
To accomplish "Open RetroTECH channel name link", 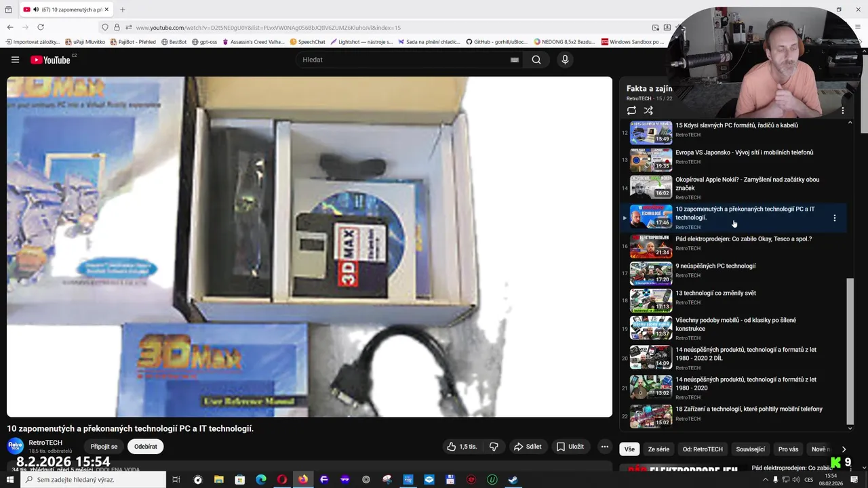I will pos(45,443).
